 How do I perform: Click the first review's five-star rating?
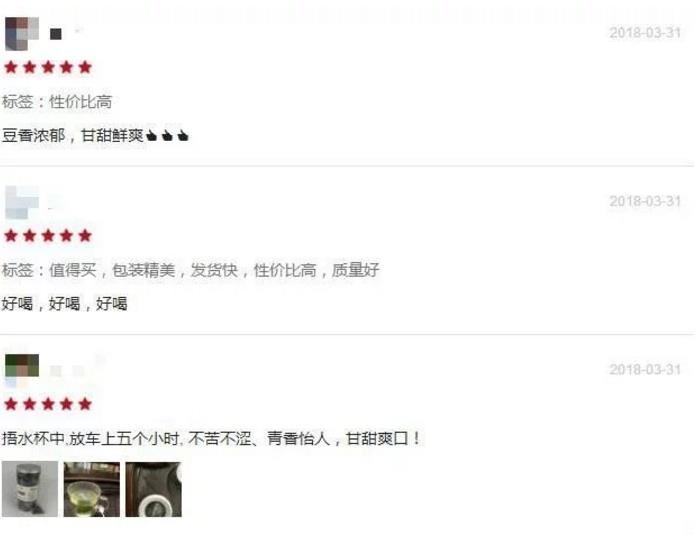click(x=48, y=67)
